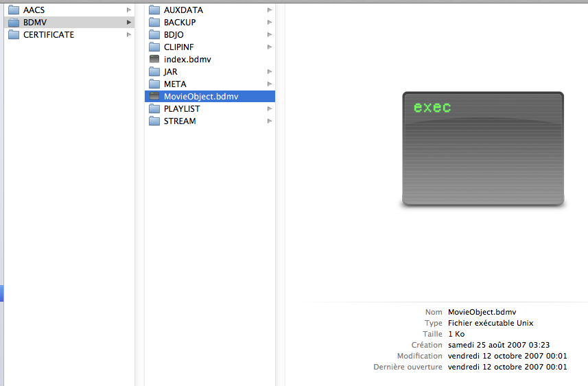Click the AUXDATA folder icon
This screenshot has width=588, height=386.
(154, 10)
